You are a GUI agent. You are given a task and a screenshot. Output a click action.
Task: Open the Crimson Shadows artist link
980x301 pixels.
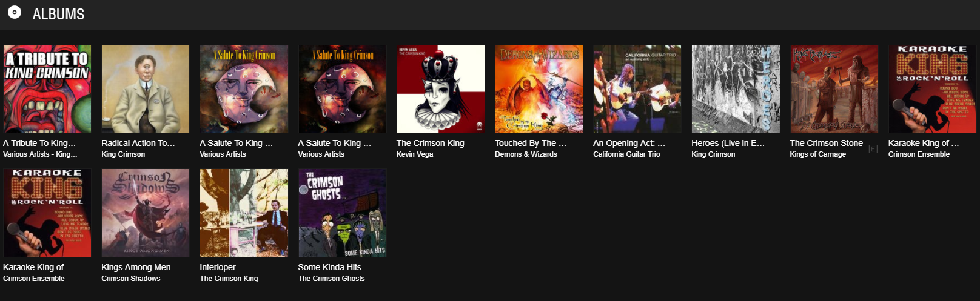(x=131, y=279)
